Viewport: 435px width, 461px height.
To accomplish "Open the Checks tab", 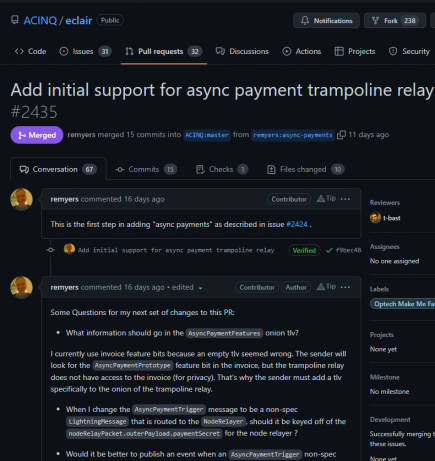I will (x=221, y=169).
